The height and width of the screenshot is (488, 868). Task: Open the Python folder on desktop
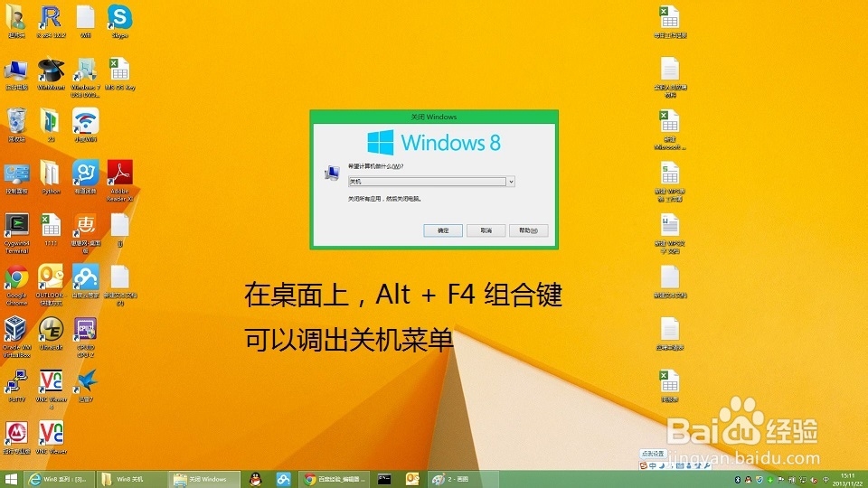pos(51,177)
